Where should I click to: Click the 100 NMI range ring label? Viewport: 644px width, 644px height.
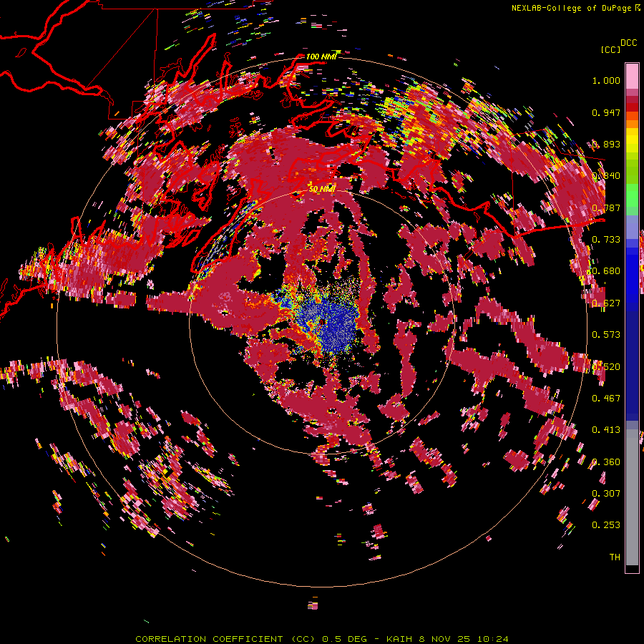[321, 57]
